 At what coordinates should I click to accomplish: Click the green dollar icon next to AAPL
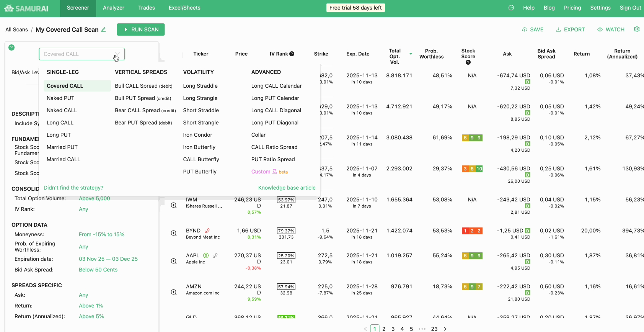click(x=206, y=255)
